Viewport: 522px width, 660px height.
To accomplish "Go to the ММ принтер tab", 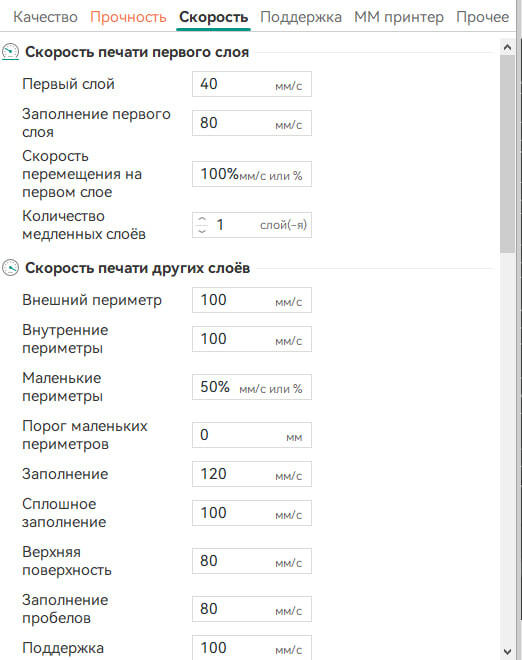I will [x=399, y=17].
